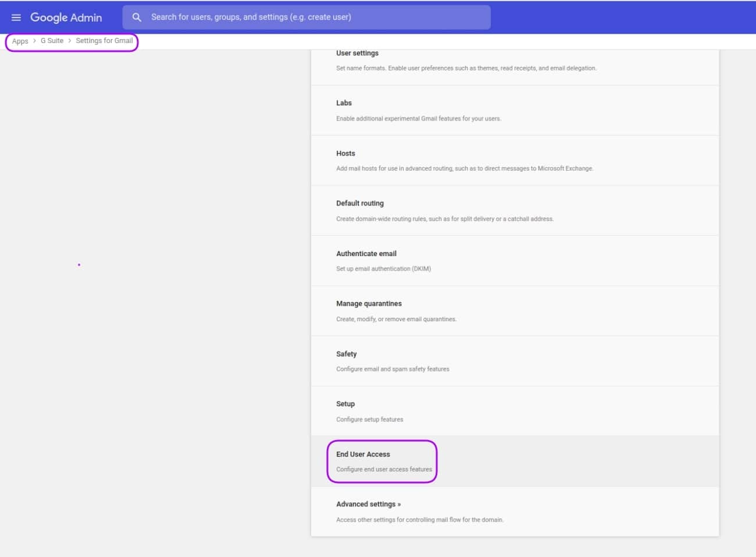Image resolution: width=756 pixels, height=557 pixels.
Task: Select Settings for Gmail breadcrumb item
Action: 105,41
